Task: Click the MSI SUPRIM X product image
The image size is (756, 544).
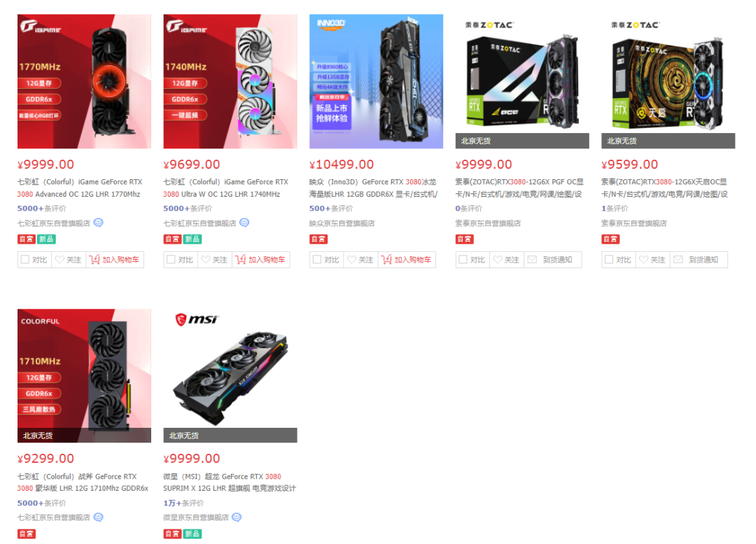Action: pos(230,376)
